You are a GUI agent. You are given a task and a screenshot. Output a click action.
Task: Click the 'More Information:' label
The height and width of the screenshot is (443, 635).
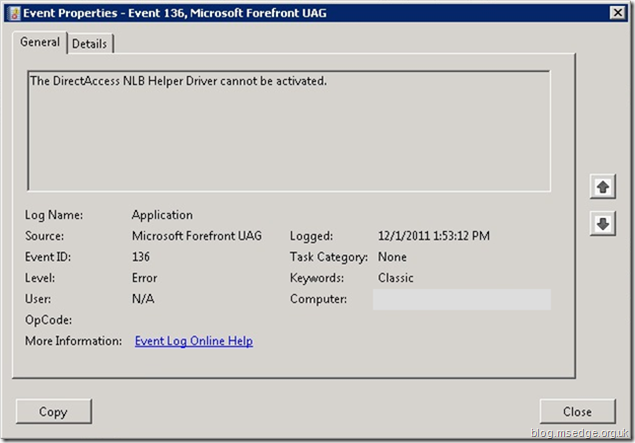point(73,341)
